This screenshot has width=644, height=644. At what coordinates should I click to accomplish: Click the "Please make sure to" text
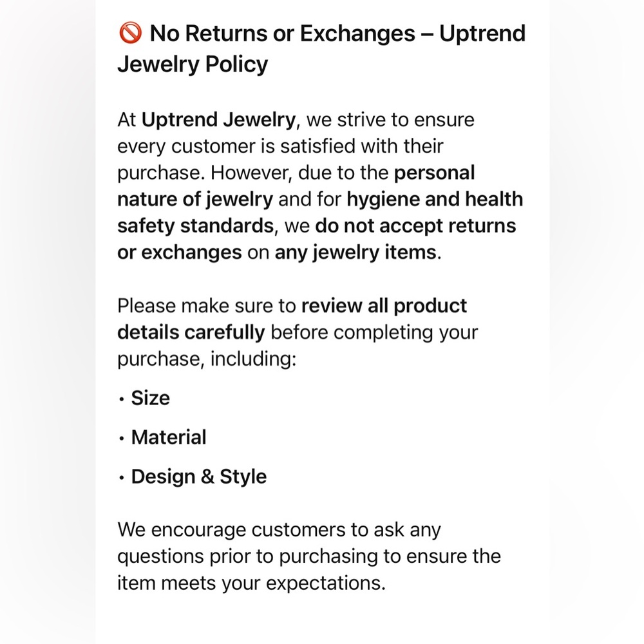207,305
